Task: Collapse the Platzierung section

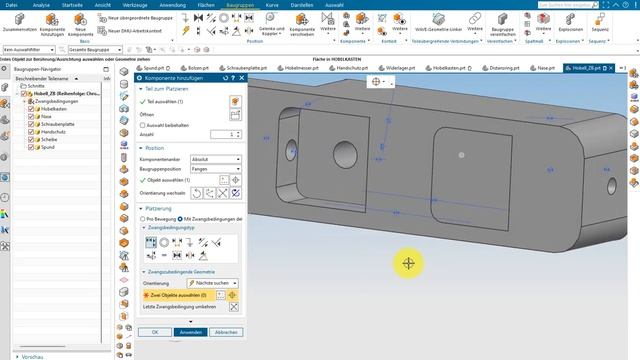Action: pos(141,209)
